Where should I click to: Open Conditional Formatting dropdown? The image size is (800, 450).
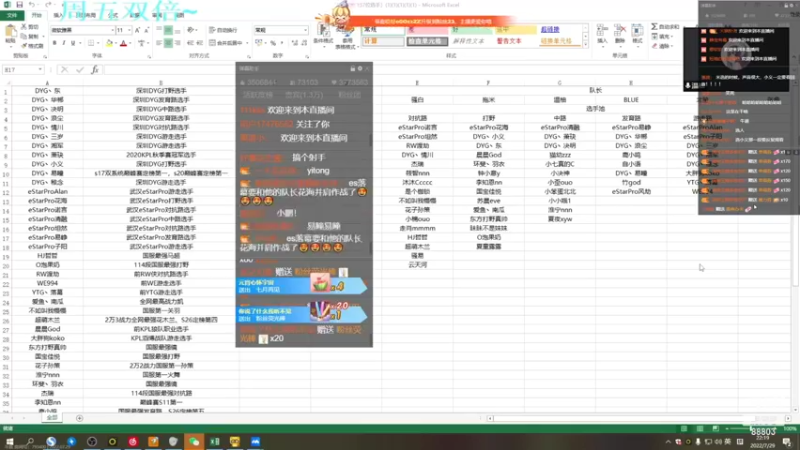tap(323, 35)
